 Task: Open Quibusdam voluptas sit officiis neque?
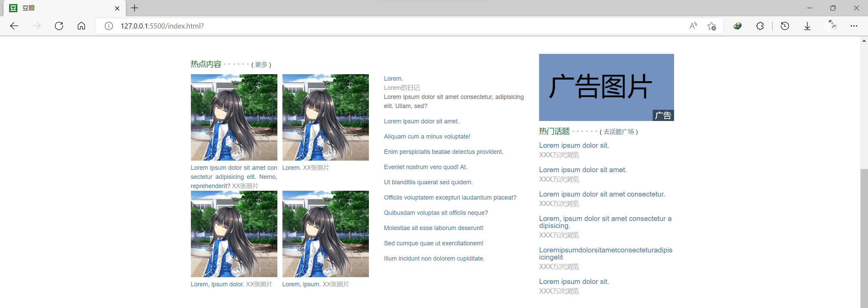[x=436, y=212]
